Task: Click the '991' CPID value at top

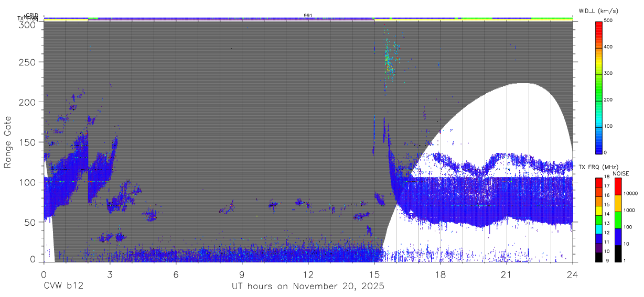Action: click(x=308, y=16)
